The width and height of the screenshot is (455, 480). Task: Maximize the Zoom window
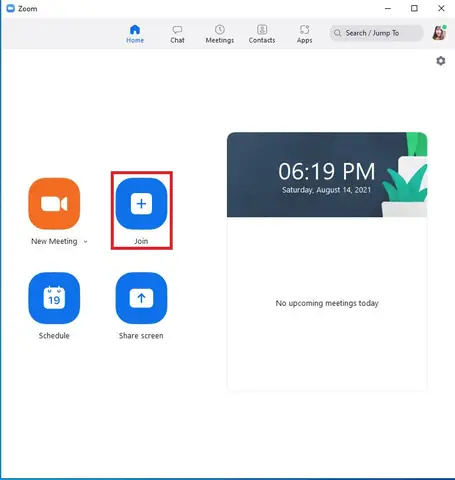pos(414,8)
